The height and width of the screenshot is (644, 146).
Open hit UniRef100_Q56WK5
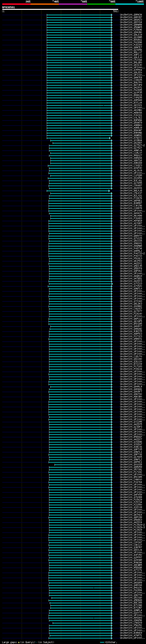point(131,27)
